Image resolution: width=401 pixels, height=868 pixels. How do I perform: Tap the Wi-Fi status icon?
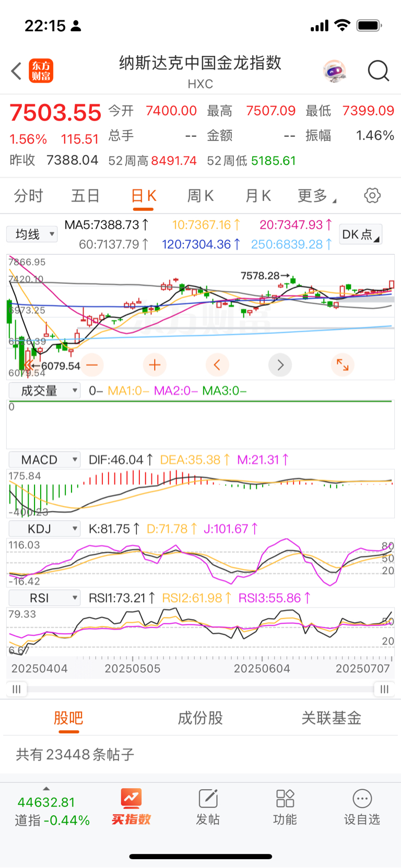343,25
